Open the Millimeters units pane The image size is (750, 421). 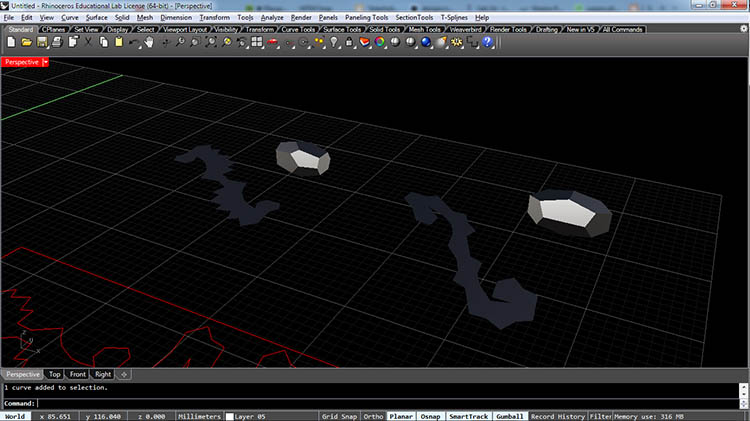[199, 416]
